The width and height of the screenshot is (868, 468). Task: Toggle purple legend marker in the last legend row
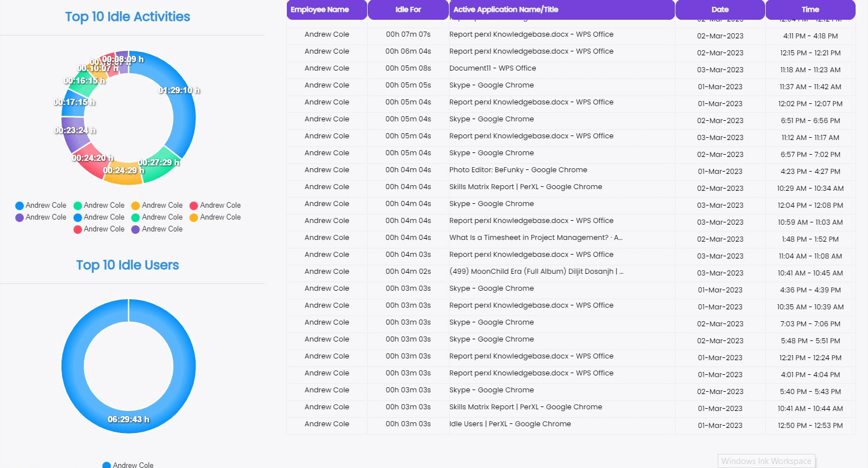pos(136,229)
